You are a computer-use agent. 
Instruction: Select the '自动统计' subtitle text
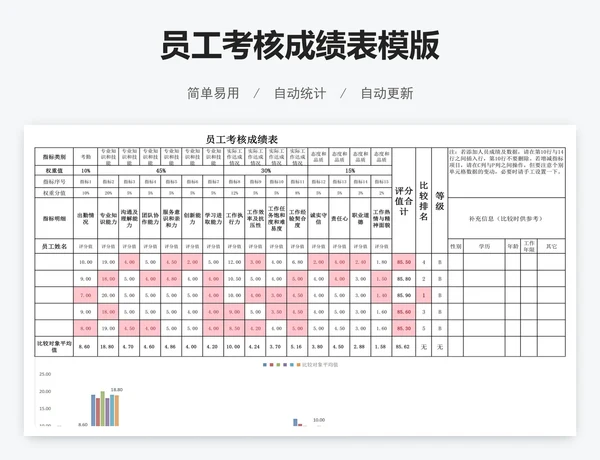click(x=300, y=93)
